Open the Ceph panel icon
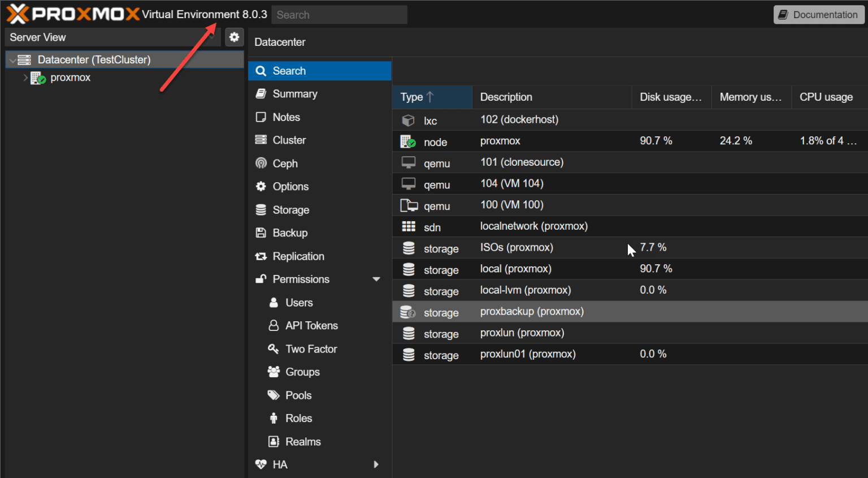This screenshot has width=868, height=478. coord(261,163)
